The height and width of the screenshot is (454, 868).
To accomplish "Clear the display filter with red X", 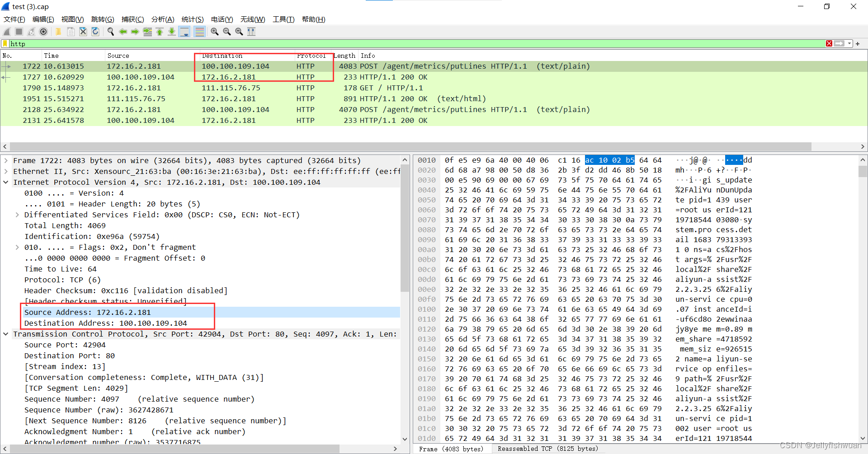I will click(829, 44).
